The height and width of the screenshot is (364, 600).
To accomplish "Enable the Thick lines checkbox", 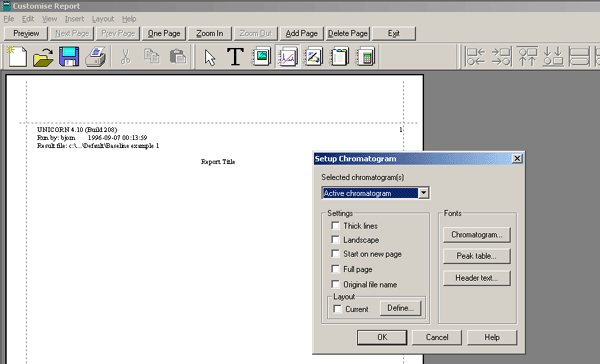I will click(x=335, y=225).
